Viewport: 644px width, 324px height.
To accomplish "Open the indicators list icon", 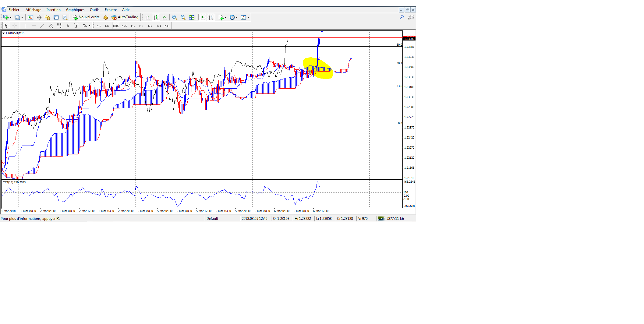I will tap(221, 17).
